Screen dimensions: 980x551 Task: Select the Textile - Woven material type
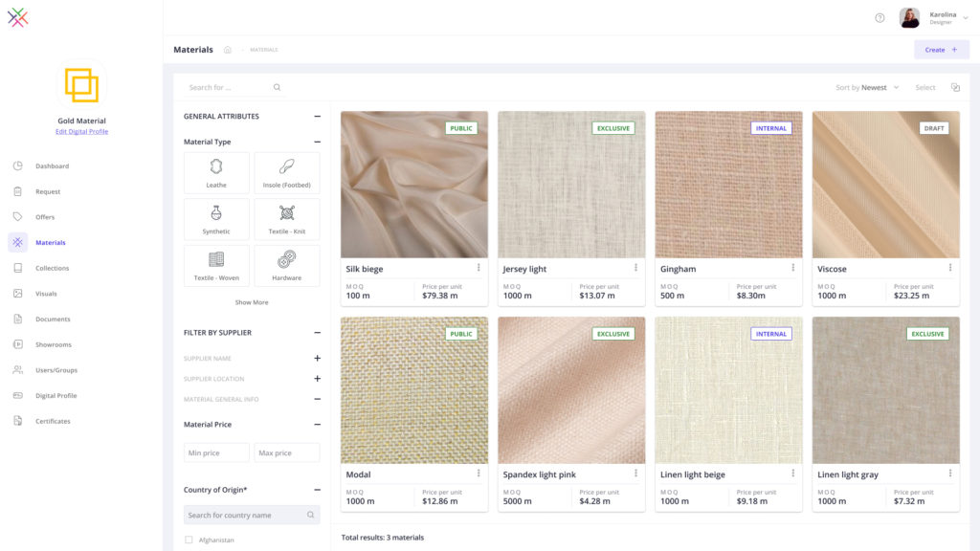[216, 266]
